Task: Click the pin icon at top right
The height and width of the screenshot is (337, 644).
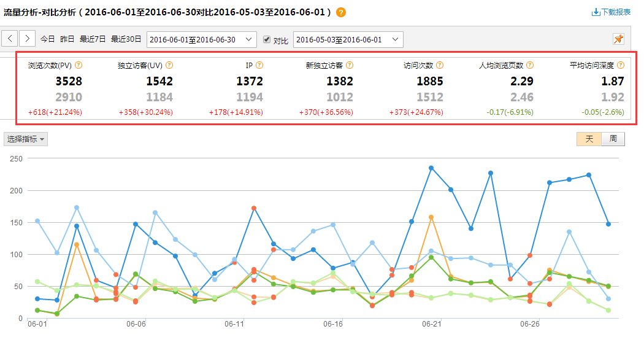Action: (618, 39)
